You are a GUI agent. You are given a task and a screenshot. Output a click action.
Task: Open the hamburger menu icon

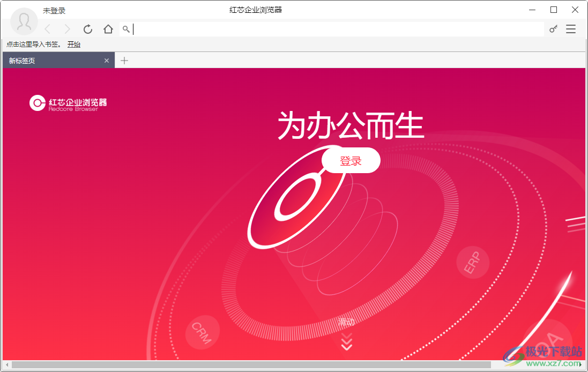pos(570,29)
